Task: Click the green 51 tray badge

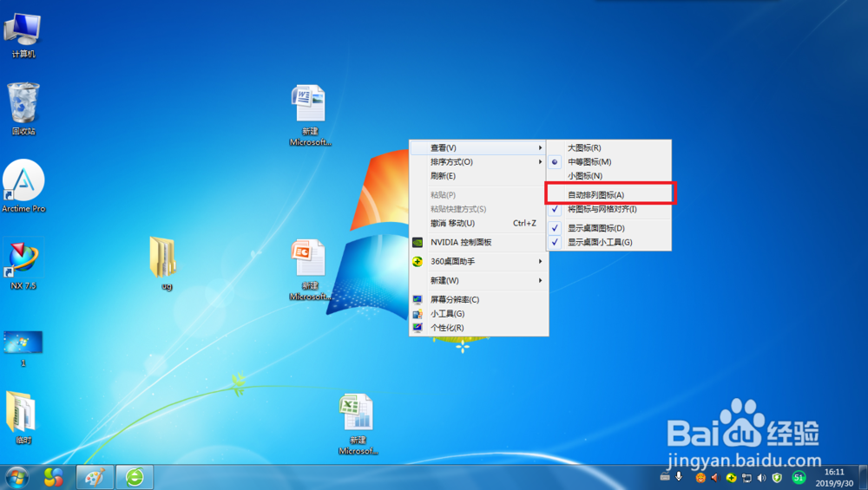Action: click(799, 477)
